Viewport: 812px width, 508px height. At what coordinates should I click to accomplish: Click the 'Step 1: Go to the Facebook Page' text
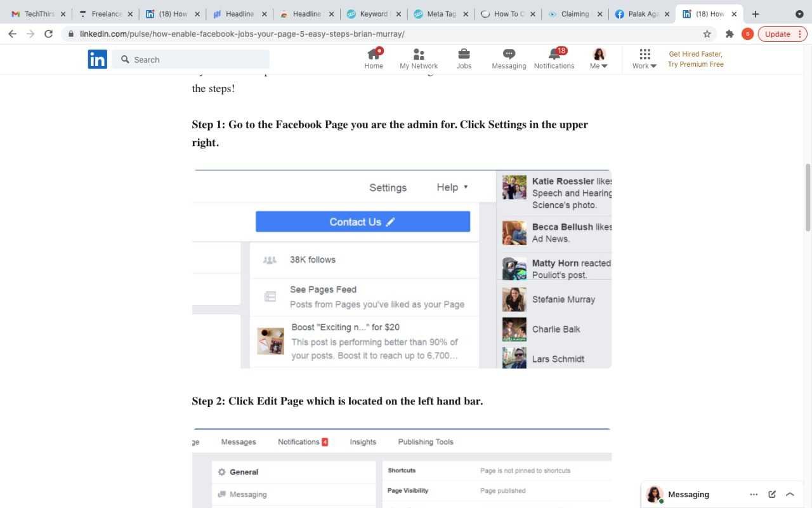(x=390, y=133)
